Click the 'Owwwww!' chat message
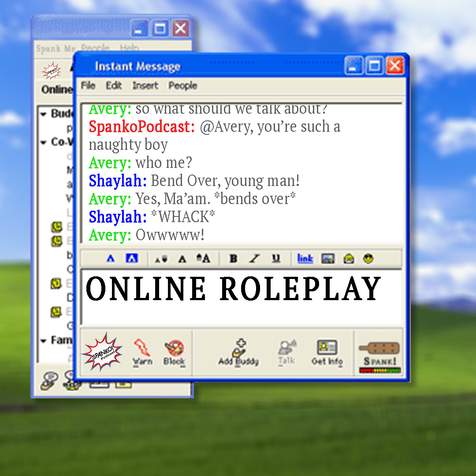Screen dimensions: 476x476 [170, 235]
